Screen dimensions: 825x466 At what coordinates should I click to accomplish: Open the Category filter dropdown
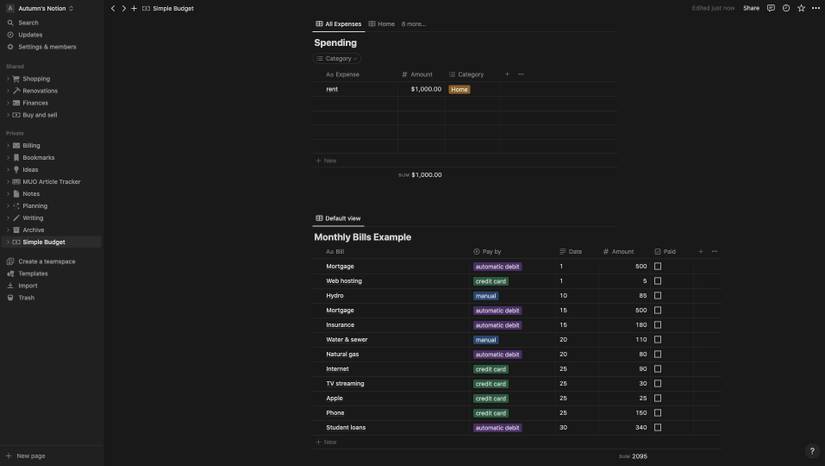(x=337, y=58)
